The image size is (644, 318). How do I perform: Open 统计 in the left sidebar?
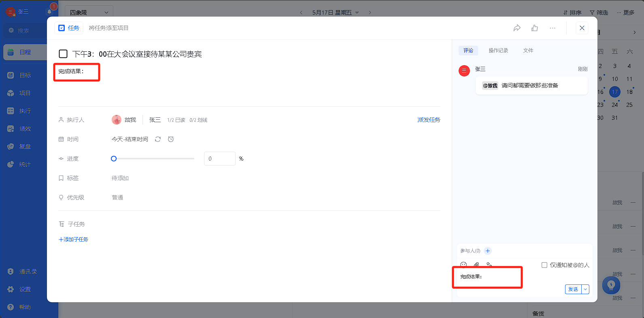tap(25, 164)
